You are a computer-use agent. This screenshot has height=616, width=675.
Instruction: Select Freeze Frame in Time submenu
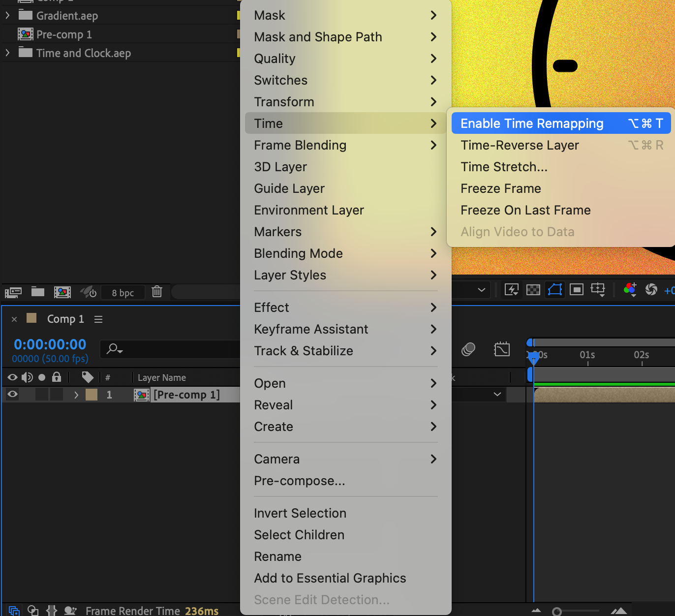tap(501, 188)
